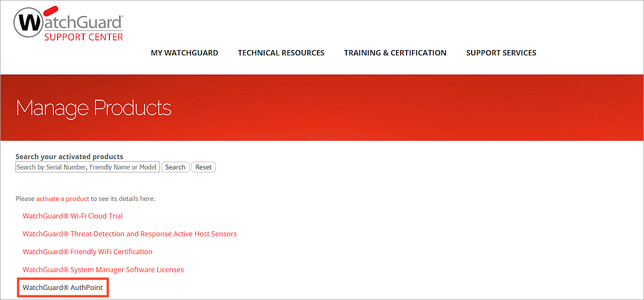Click the Search button

tap(176, 167)
